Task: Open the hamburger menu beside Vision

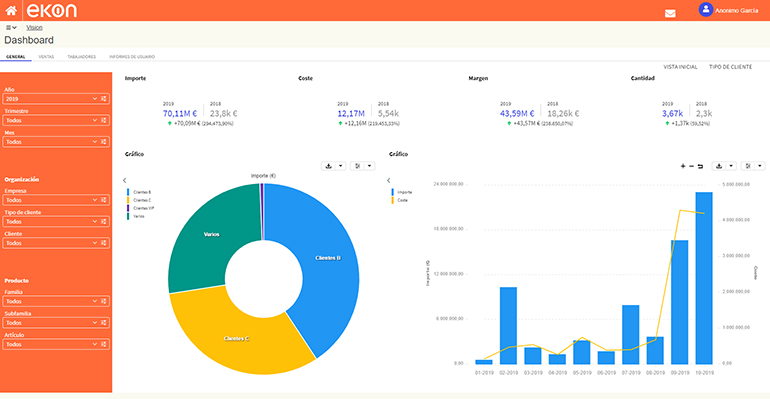Action: pyautogui.click(x=11, y=27)
